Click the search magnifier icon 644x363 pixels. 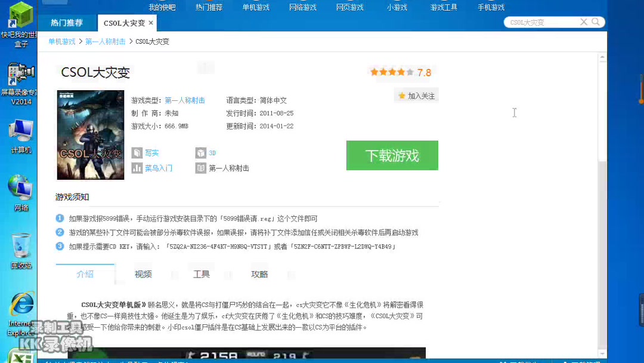pos(595,21)
